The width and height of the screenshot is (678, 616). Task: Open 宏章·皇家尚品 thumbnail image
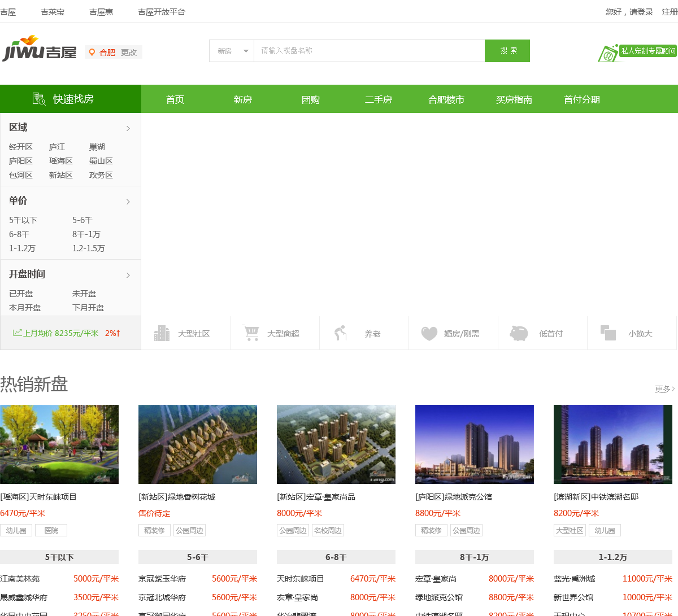tap(336, 444)
